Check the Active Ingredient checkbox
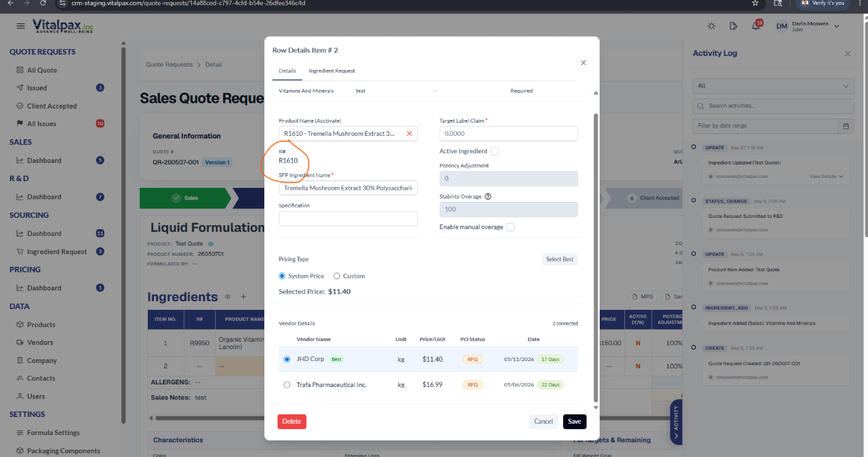The height and width of the screenshot is (457, 868). point(495,151)
